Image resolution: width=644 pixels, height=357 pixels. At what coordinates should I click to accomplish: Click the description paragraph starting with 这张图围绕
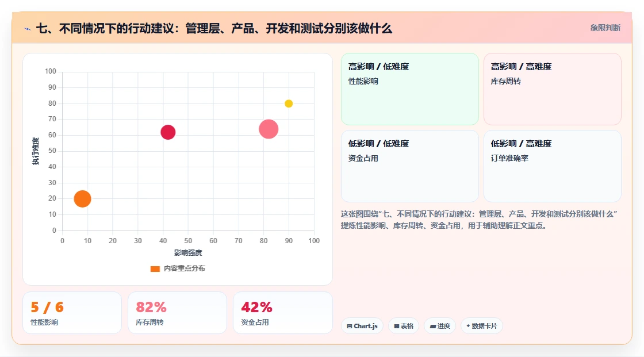click(479, 220)
